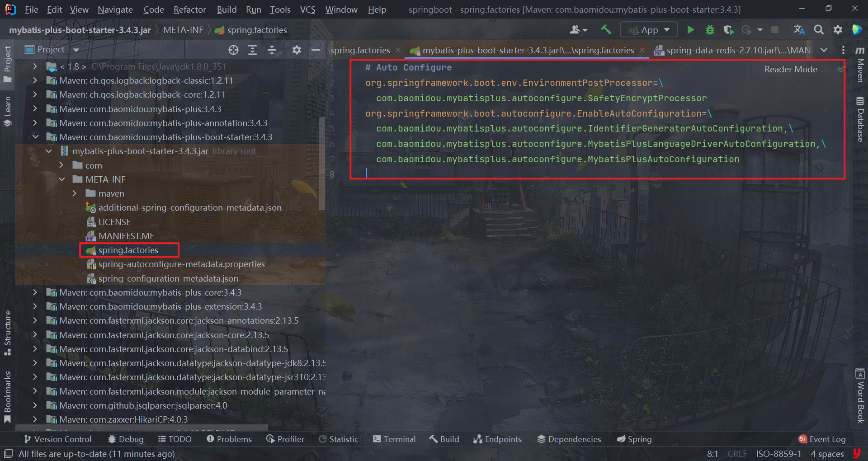The height and width of the screenshot is (461, 868).
Task: Open the Bookmarks side panel
Action: [x=8, y=397]
